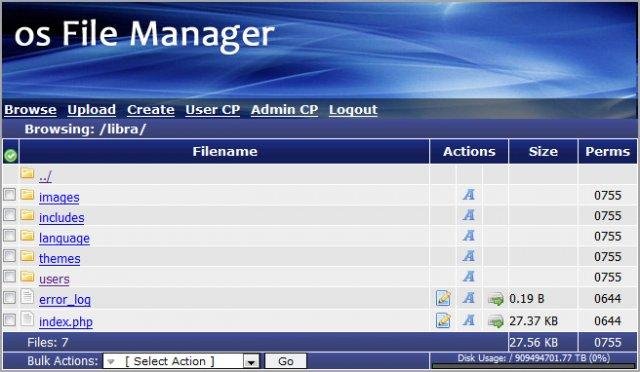Open the index.php file link
The width and height of the screenshot is (640, 372).
66,322
